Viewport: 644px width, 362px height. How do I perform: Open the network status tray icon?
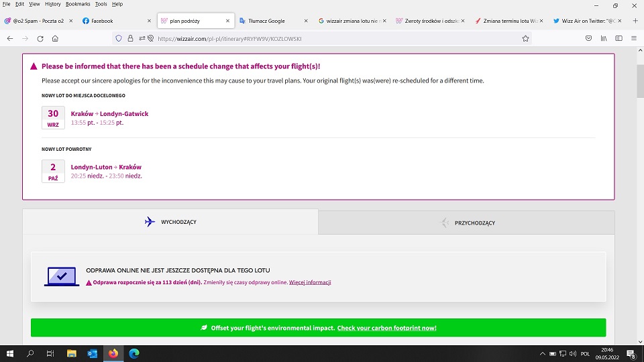(563, 354)
